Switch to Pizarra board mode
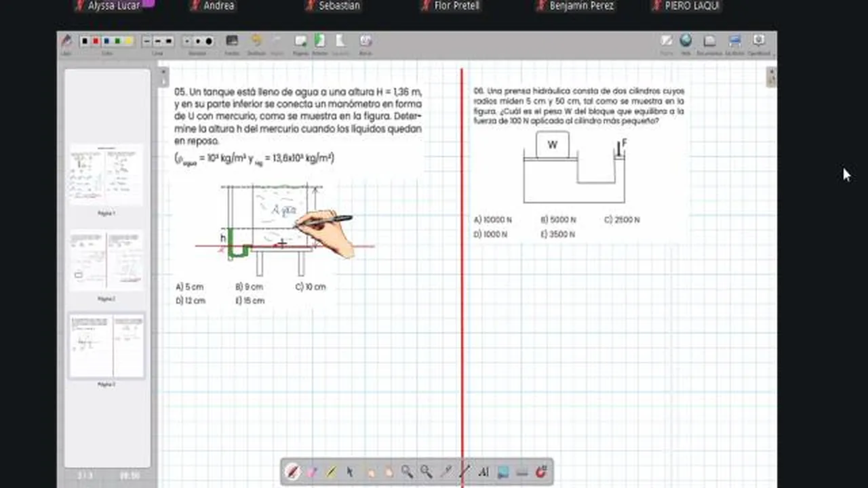Screen dimensions: 868x488 point(667,43)
